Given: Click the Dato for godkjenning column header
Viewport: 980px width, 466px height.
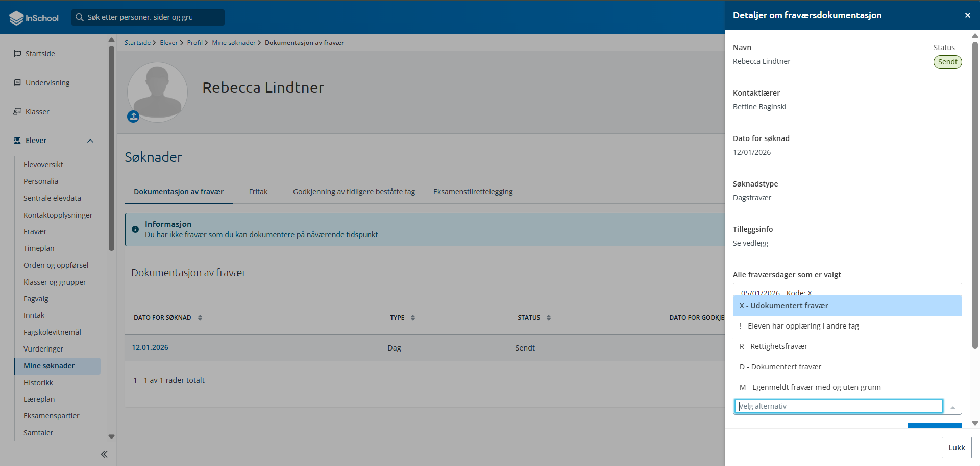Looking at the screenshot, I should [x=697, y=318].
